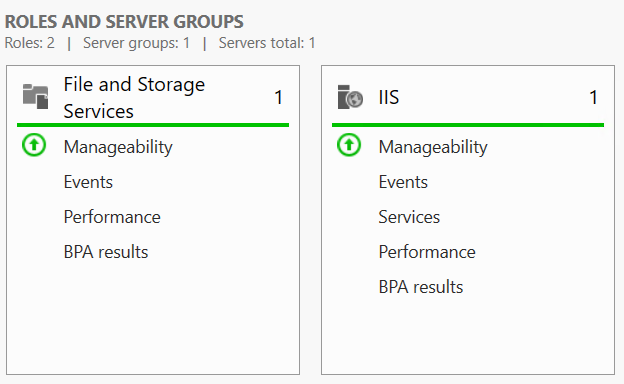The width and height of the screenshot is (624, 384).
Task: Open BPA results under File and Storage Services
Action: coord(106,252)
